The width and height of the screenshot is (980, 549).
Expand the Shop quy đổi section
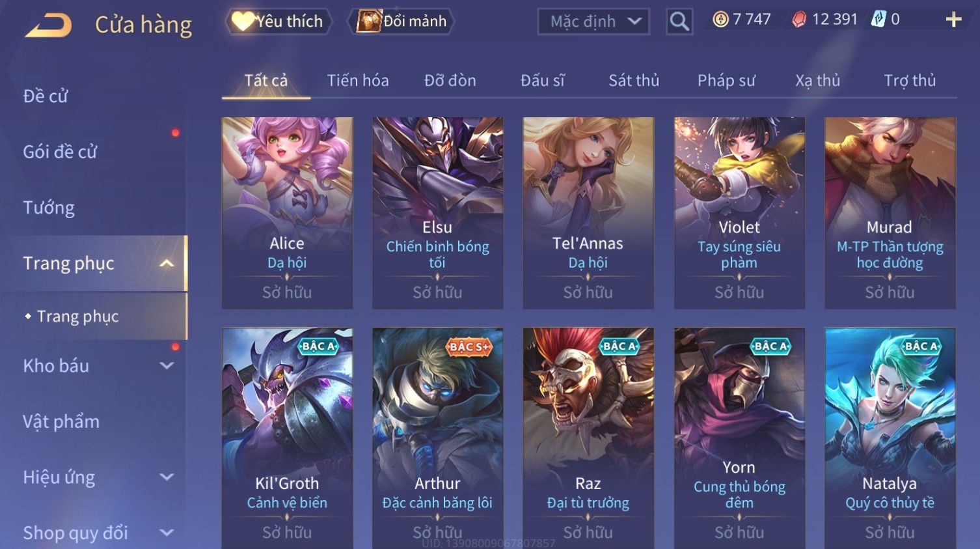click(x=167, y=533)
